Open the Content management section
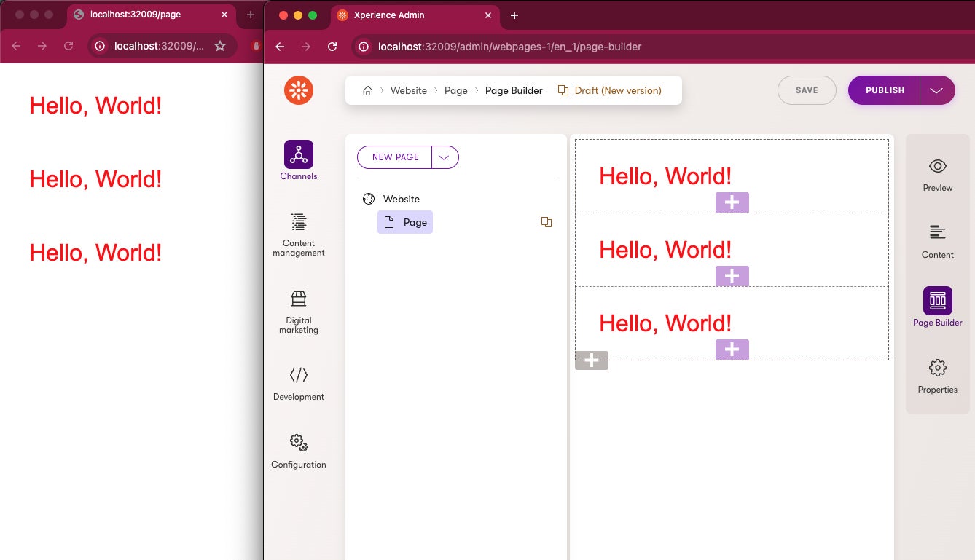The height and width of the screenshot is (560, 975). [x=298, y=233]
